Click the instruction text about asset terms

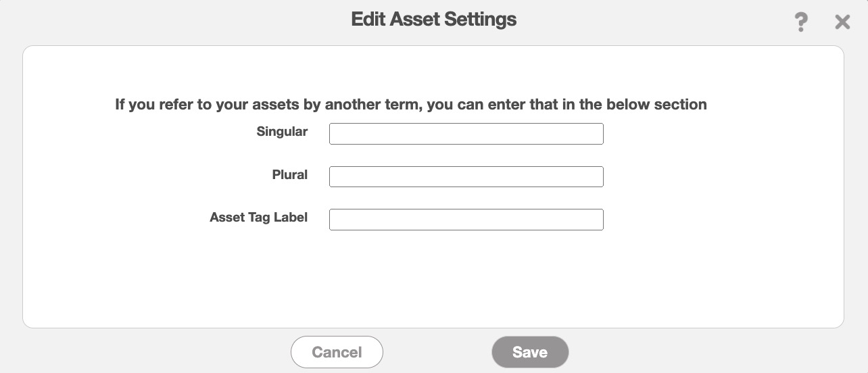point(410,105)
